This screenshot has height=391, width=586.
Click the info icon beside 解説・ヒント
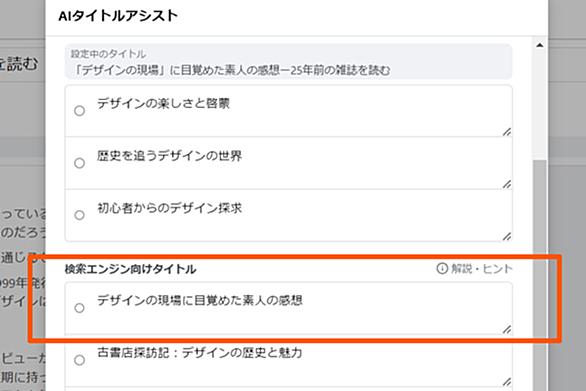click(x=442, y=268)
